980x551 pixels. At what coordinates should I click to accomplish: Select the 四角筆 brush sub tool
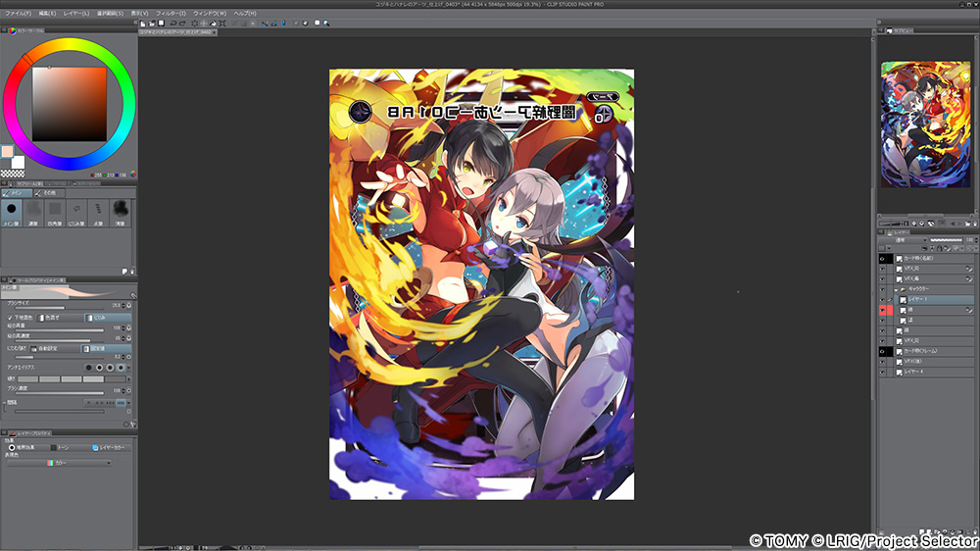pyautogui.click(x=55, y=213)
